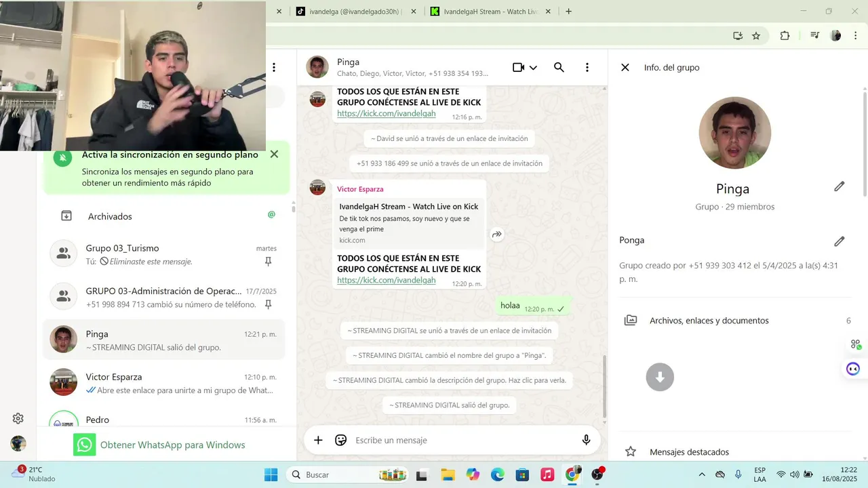The height and width of the screenshot is (488, 868).
Task: Open Microsoft Edge from taskbar
Action: pyautogui.click(x=498, y=474)
